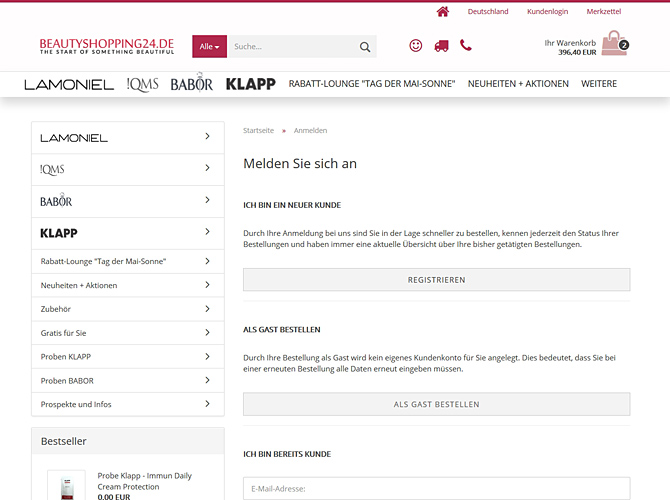Viewport: 670px width, 500px height.
Task: Click Ihr Warenkorb 396,40 EUR text
Action: click(570, 47)
